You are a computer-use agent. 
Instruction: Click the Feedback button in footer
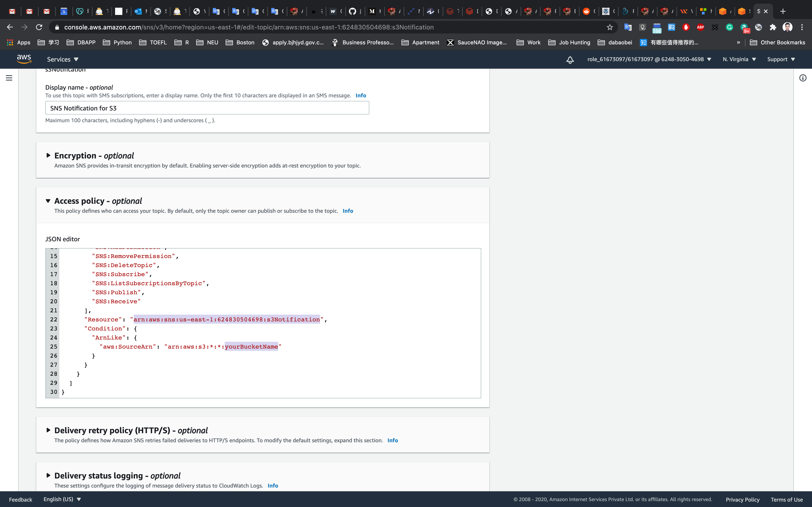[x=20, y=499]
